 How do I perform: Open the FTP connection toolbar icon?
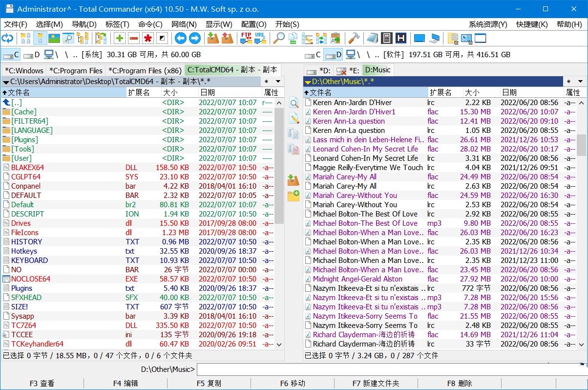click(x=246, y=38)
